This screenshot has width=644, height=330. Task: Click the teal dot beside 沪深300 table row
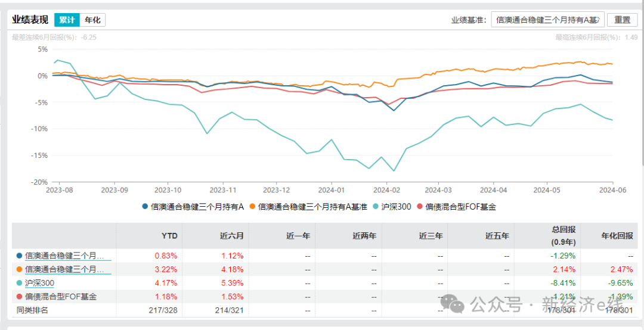[x=19, y=283]
